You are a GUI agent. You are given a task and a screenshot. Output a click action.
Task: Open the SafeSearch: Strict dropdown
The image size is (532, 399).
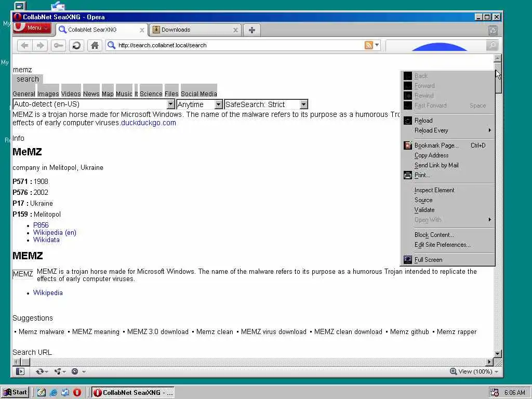point(267,104)
